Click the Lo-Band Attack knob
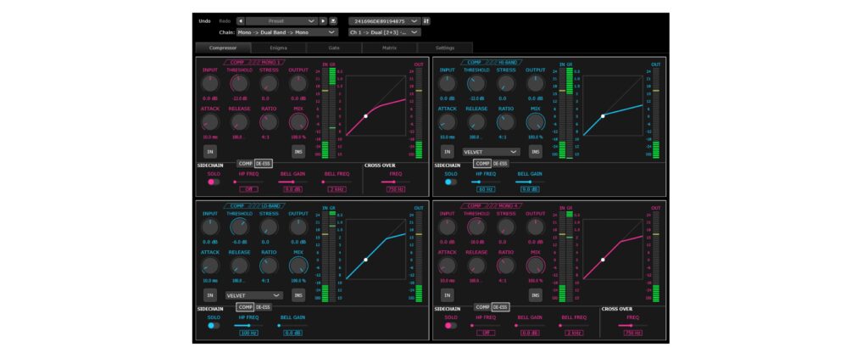Image resolution: width=868 pixels, height=353 pixels. point(210,266)
